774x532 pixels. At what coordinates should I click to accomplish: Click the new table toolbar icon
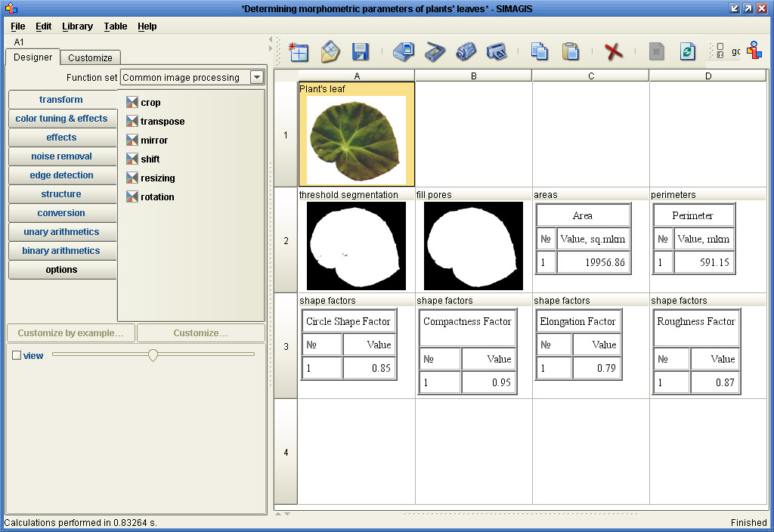click(x=299, y=51)
